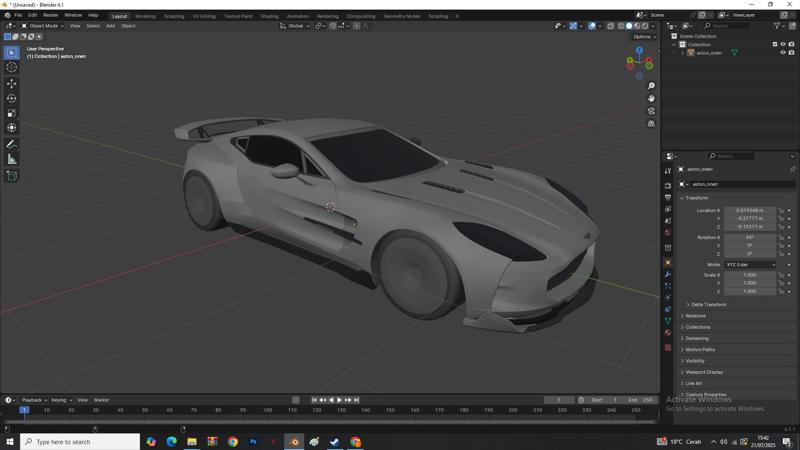Switch to Material Preview shading
Screen dimensions: 800x450
[x=637, y=26]
